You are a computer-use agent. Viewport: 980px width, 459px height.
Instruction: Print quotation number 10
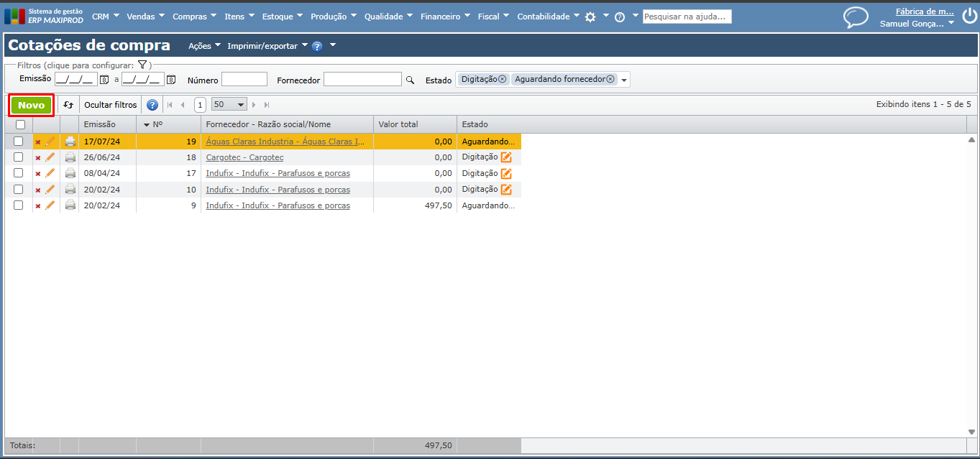70,190
